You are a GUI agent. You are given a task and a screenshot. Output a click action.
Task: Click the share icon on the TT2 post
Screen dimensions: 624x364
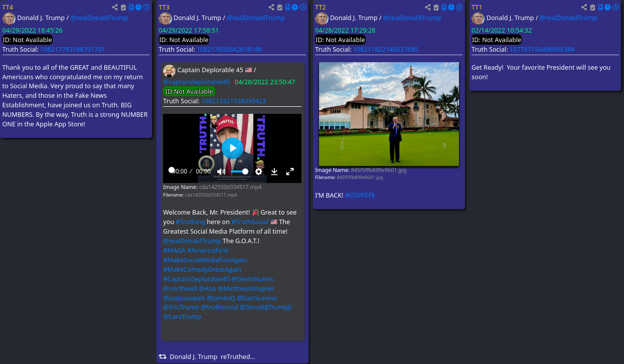(x=428, y=8)
